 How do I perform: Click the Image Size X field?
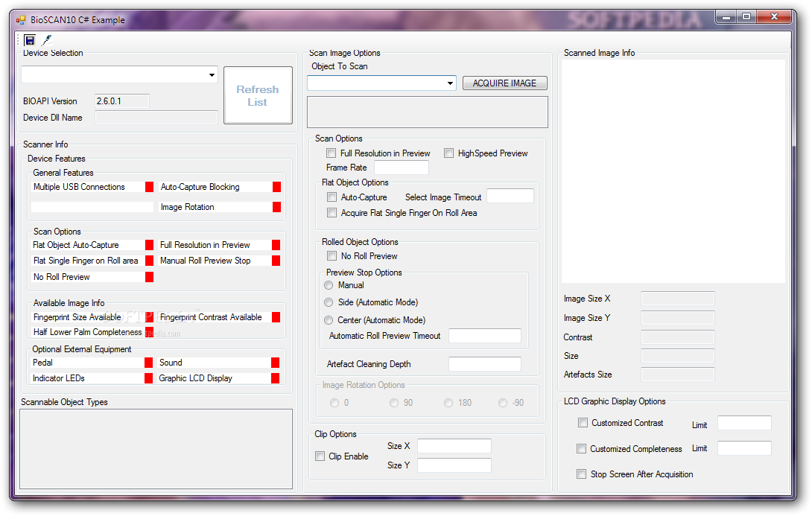(x=677, y=299)
